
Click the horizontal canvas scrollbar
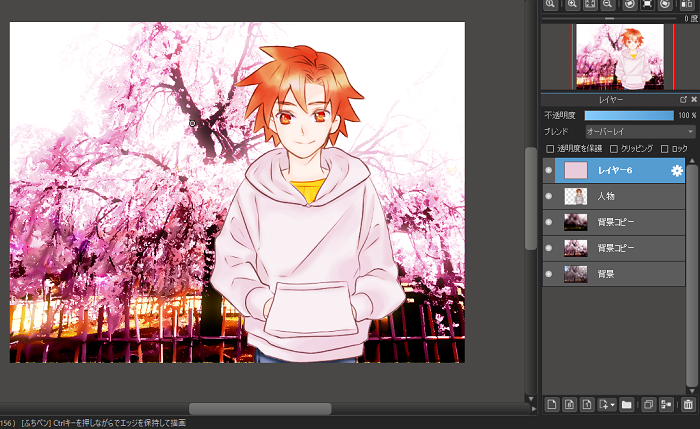click(x=260, y=408)
